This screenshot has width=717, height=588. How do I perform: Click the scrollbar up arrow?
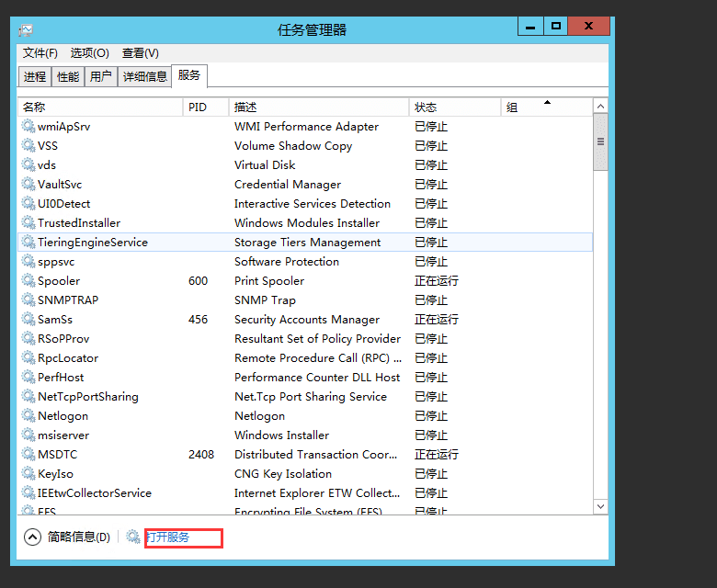600,106
